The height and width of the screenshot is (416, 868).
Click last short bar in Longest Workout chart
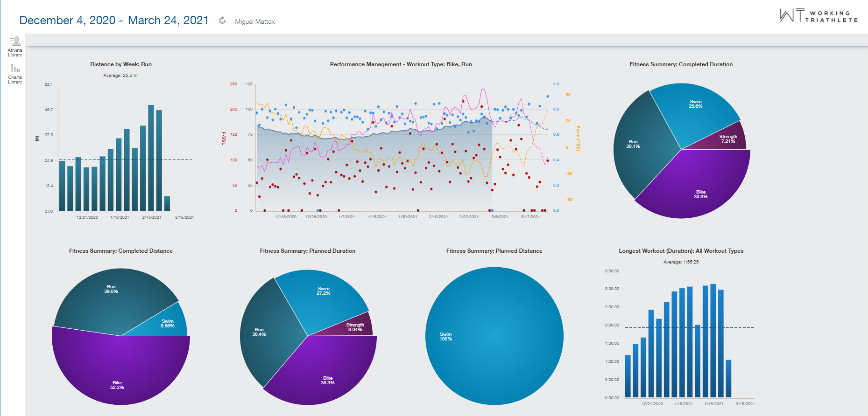pos(728,378)
